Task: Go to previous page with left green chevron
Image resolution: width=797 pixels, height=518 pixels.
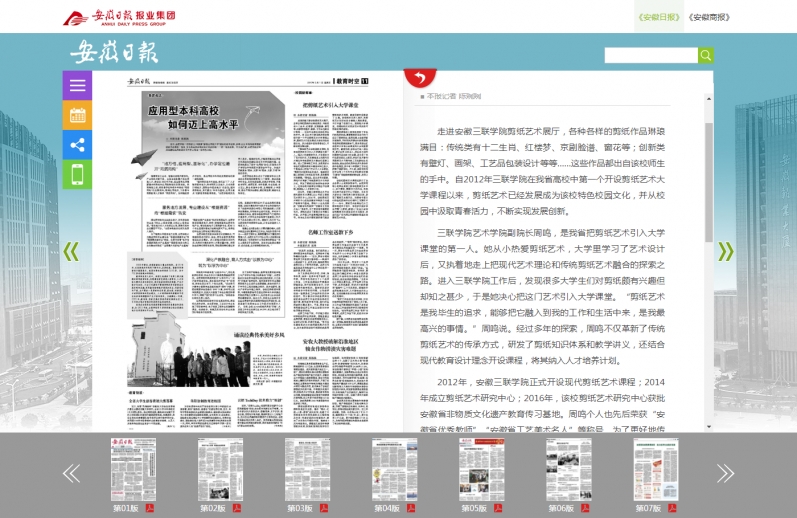Action: pos(71,252)
